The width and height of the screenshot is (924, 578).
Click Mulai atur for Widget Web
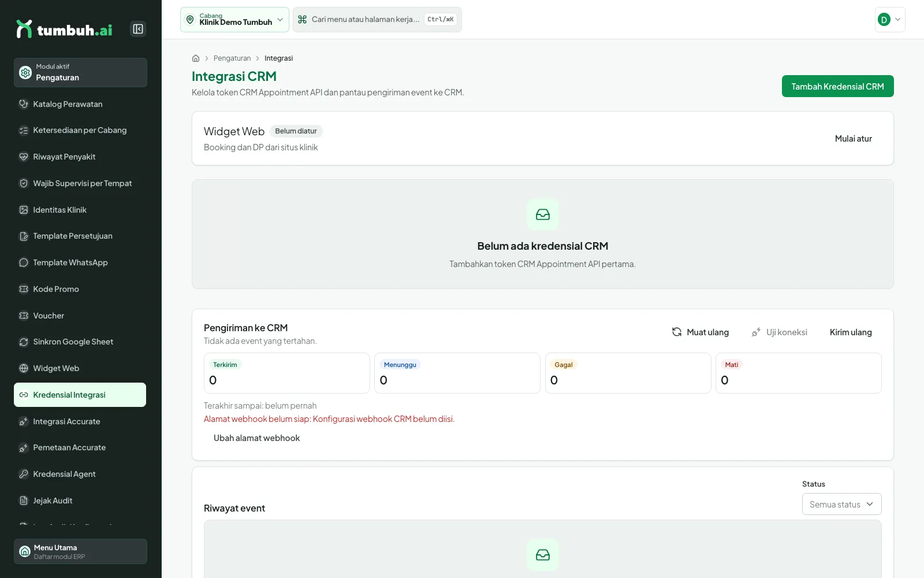click(853, 139)
